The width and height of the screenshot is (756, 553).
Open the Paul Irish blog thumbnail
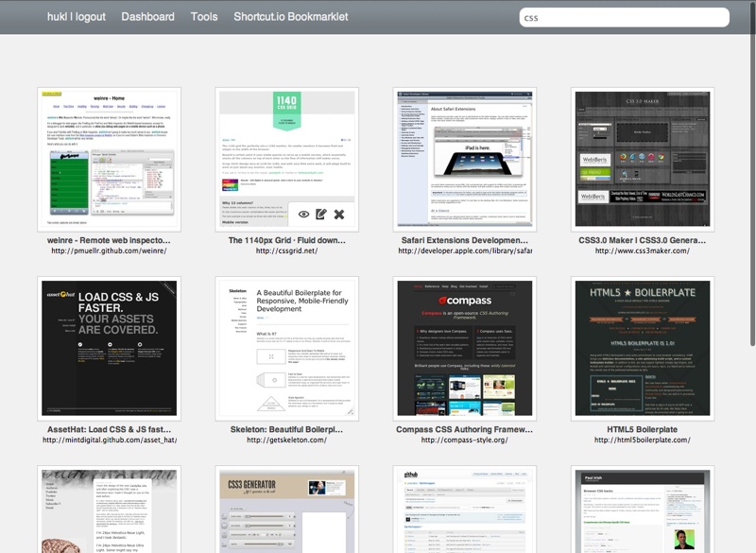(x=643, y=510)
